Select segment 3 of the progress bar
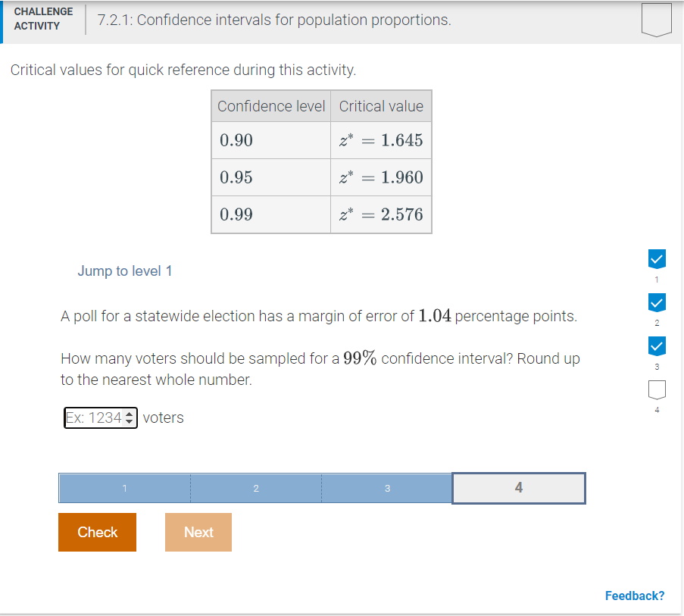 coord(387,488)
